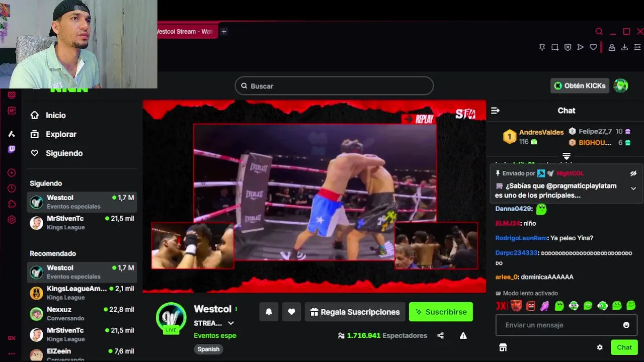The width and height of the screenshot is (644, 362).
Task: Insert the purple hand emote
Action: coord(545,306)
